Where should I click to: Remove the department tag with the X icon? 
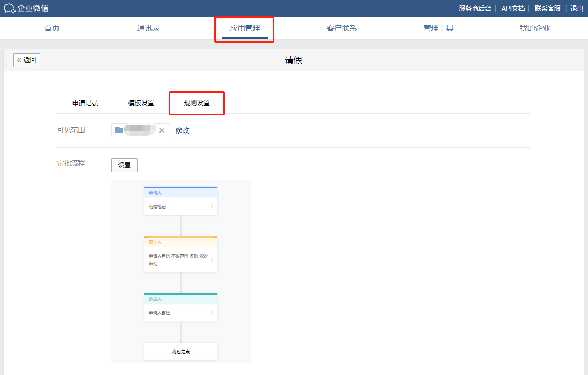click(161, 130)
